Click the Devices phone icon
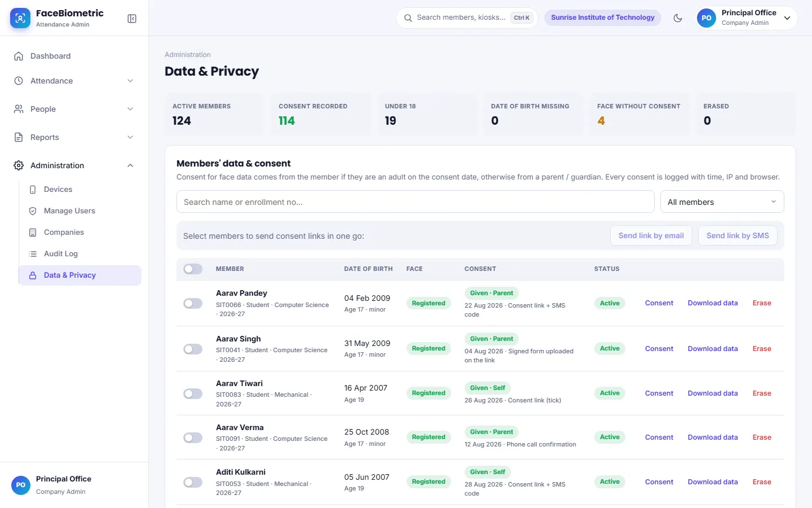Image resolution: width=812 pixels, height=508 pixels. click(x=33, y=190)
